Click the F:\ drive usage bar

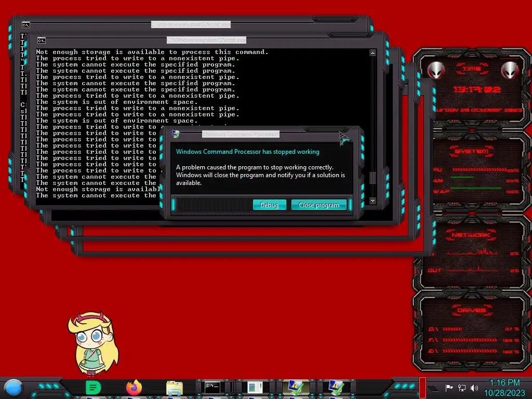[x=470, y=340]
